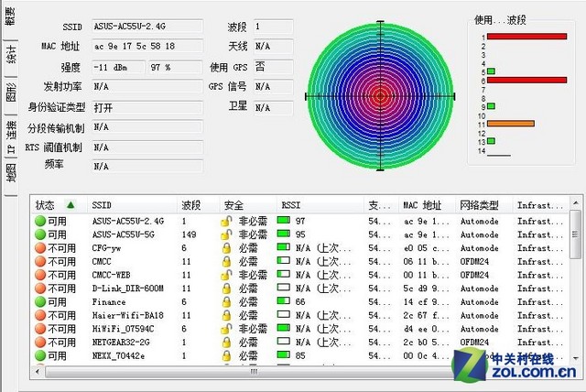
Task: Switch to the 统计 side tab
Action: (10, 55)
